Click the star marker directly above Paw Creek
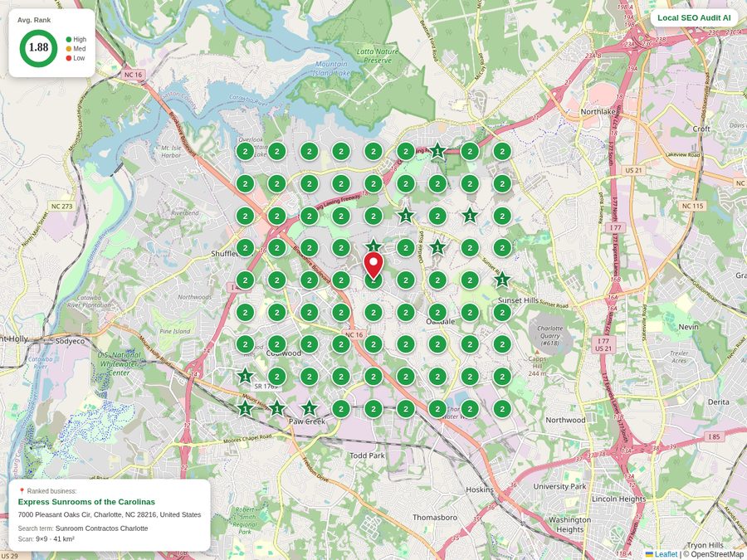747x560 pixels. click(310, 408)
